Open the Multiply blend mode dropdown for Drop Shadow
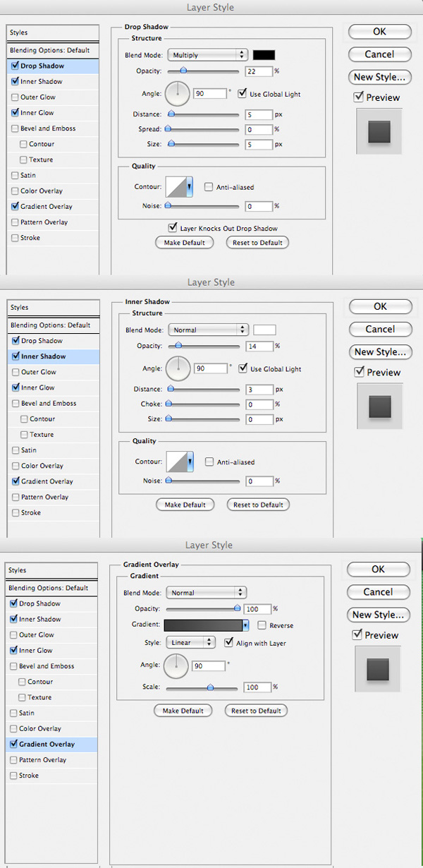Screen dimensions: 423x868 click(x=207, y=54)
